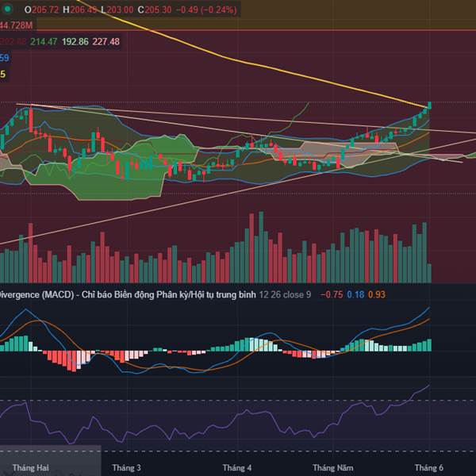Click the blue MACD value 0.18
The height and width of the screenshot is (476, 476).
click(x=355, y=295)
